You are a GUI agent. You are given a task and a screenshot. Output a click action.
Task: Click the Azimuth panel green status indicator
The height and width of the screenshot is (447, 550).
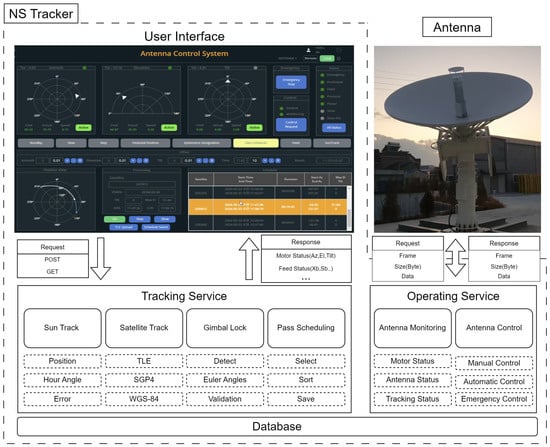coord(85,68)
